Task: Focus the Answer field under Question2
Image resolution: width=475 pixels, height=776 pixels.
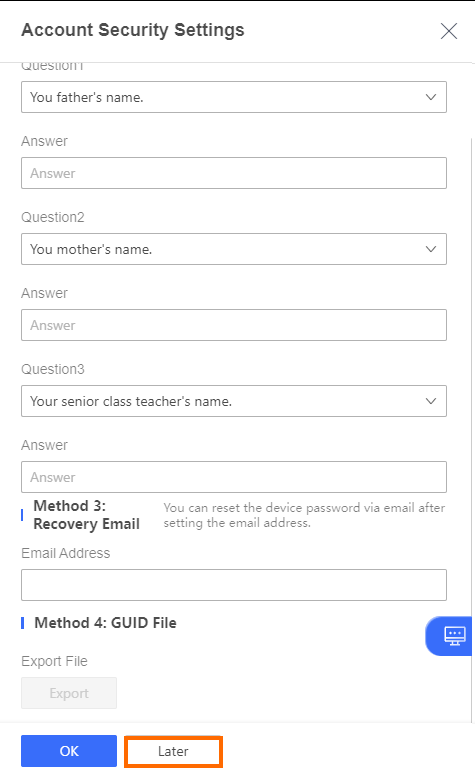Action: tap(234, 325)
